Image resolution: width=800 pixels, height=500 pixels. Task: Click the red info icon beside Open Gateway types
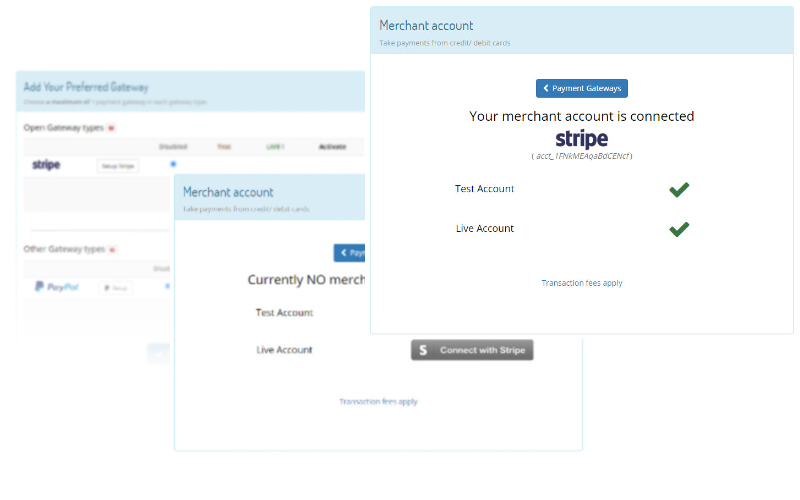click(111, 128)
